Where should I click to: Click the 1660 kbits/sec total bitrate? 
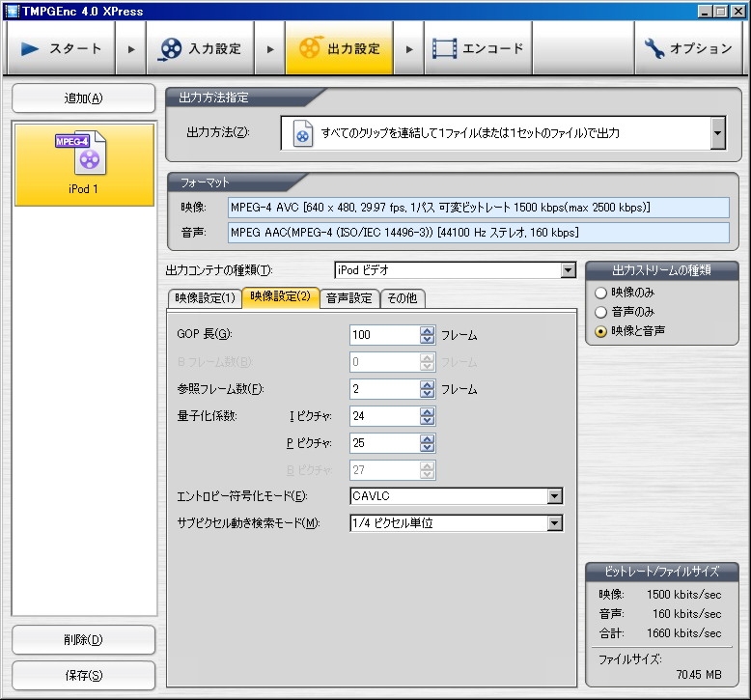pyautogui.click(x=684, y=633)
